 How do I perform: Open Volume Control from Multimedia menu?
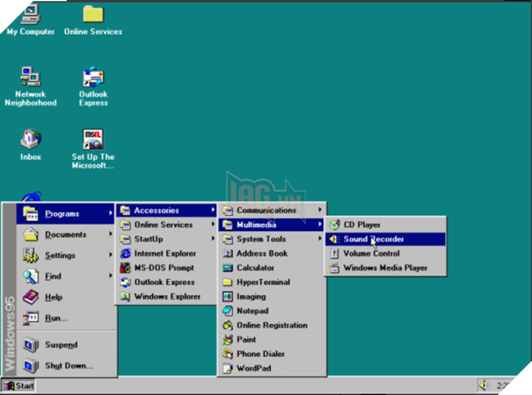point(385,253)
